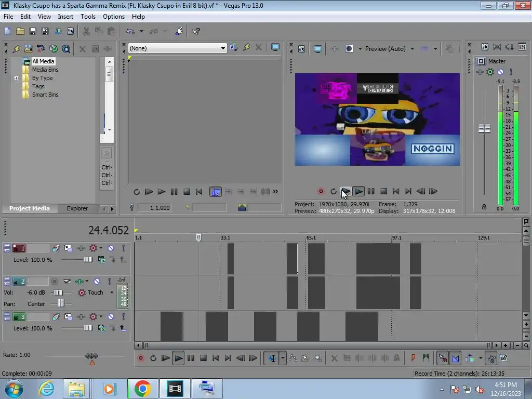
Task: Toggle Mute on the Master bus
Action: 500,72
